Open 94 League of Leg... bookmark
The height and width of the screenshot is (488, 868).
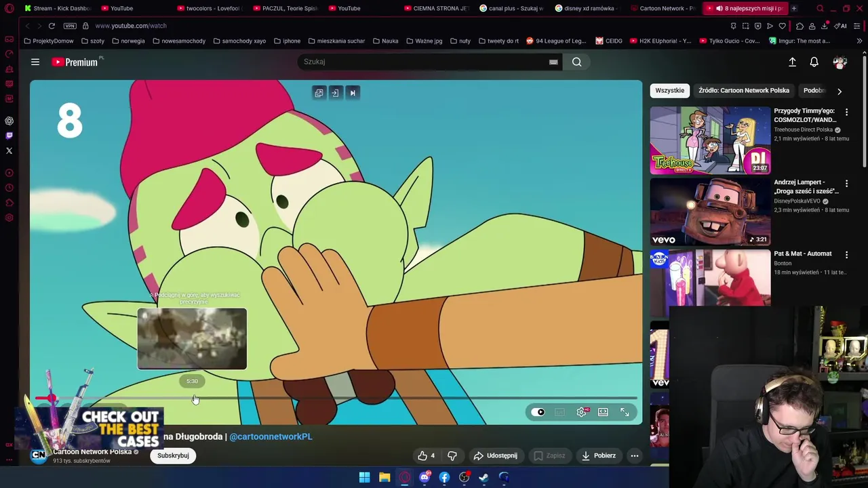pos(556,41)
